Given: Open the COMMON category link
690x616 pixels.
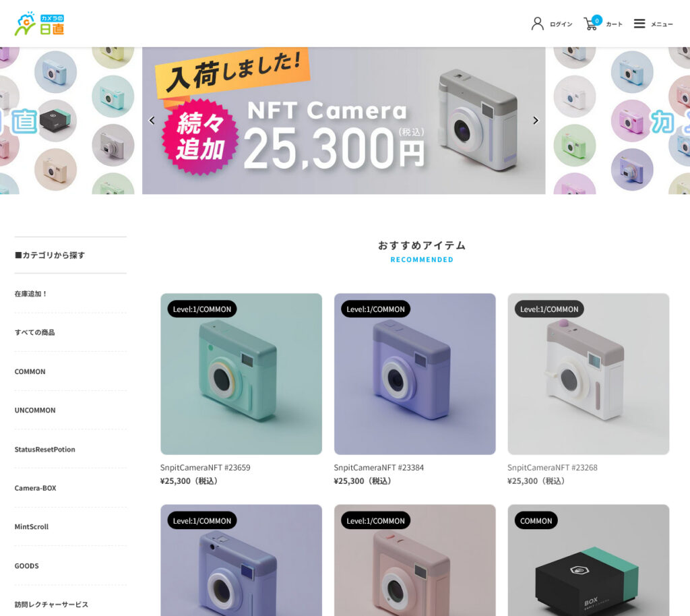Looking at the screenshot, I should (30, 371).
